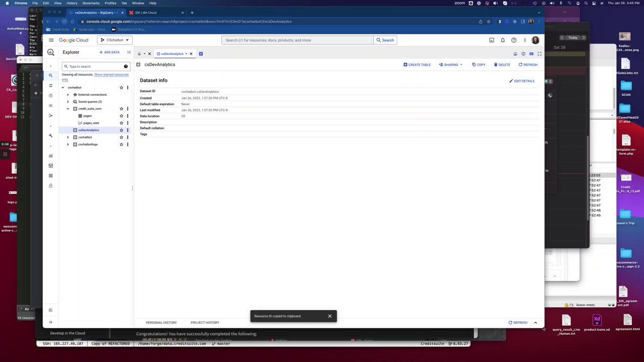The image size is (644, 362).
Task: Open csDevAnalytics tab dropdown arrow
Action: (186, 54)
